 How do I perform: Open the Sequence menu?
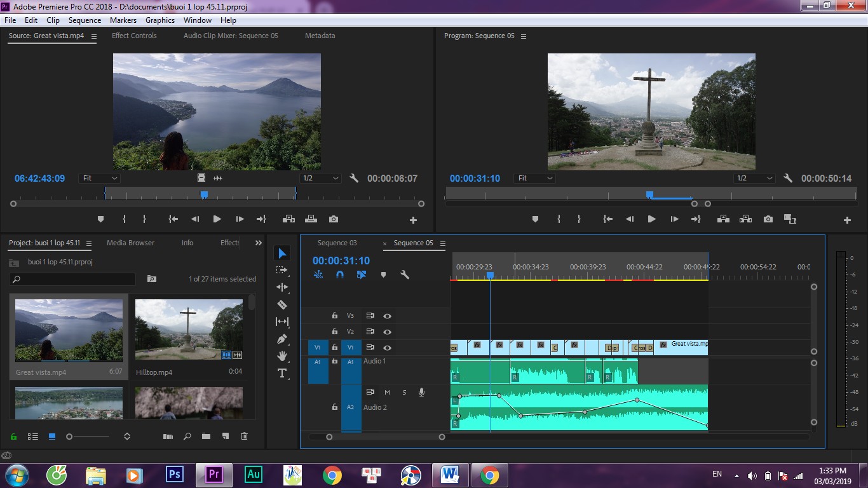[x=85, y=20]
